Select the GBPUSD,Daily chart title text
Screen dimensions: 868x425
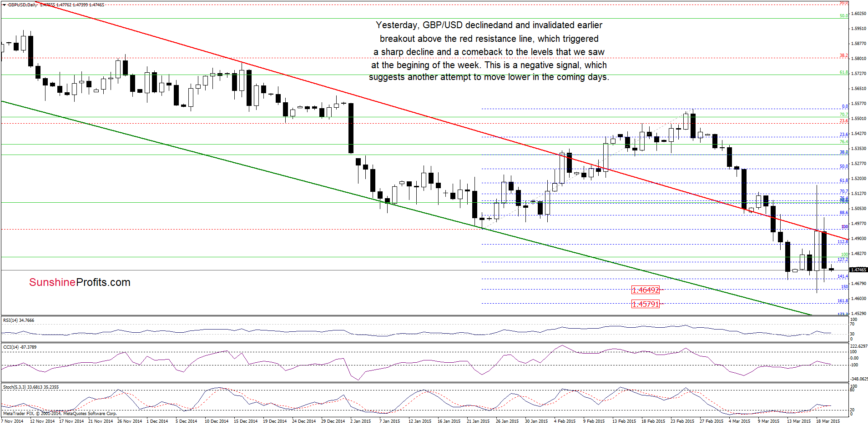click(23, 5)
